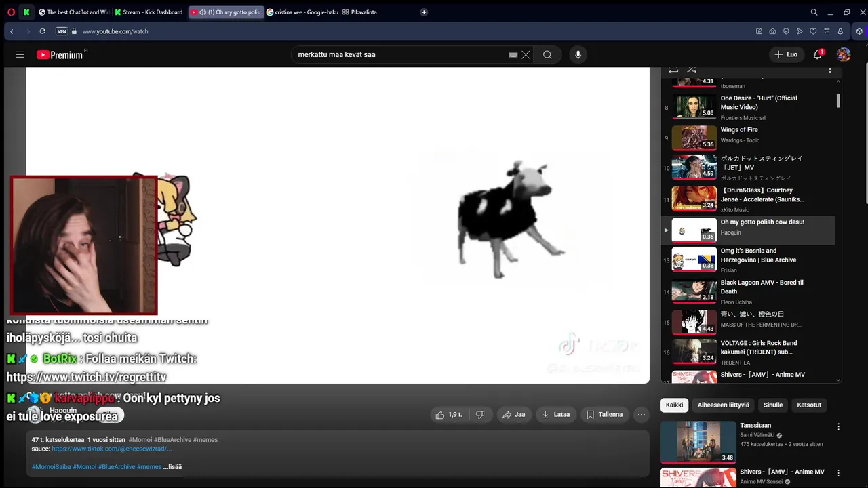Open options for Shivers recommended video

839,473
